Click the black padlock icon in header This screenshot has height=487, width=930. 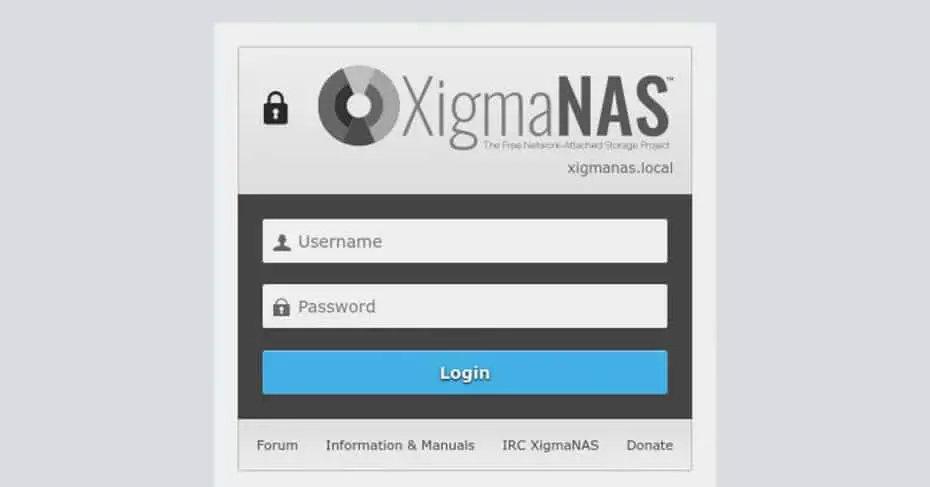pyautogui.click(x=276, y=108)
